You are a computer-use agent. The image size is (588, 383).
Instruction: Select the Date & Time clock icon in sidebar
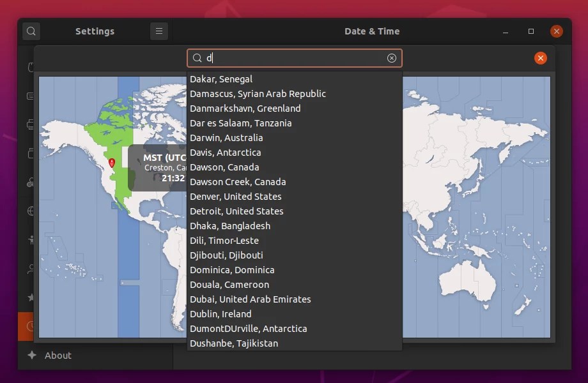click(x=30, y=327)
